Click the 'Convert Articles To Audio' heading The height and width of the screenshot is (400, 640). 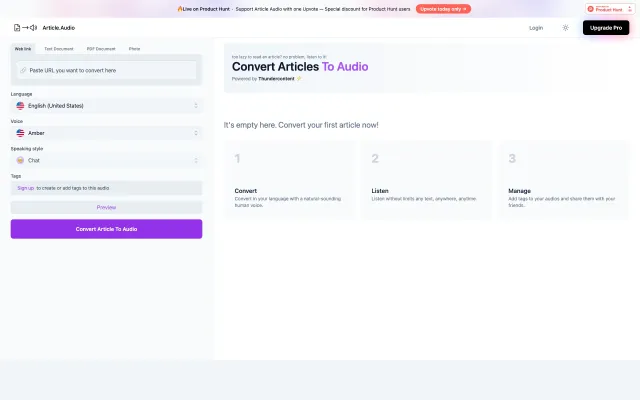pos(300,67)
